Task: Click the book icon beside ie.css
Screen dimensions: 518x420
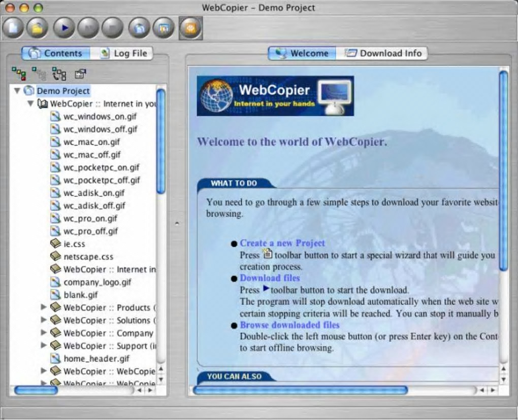Action: (55, 243)
